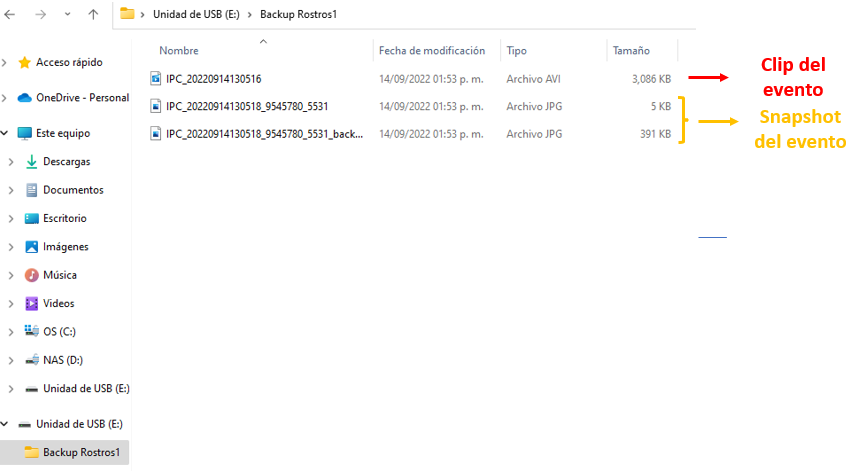
Task: Click the Vídeos icon in navigation pane
Action: 32,303
